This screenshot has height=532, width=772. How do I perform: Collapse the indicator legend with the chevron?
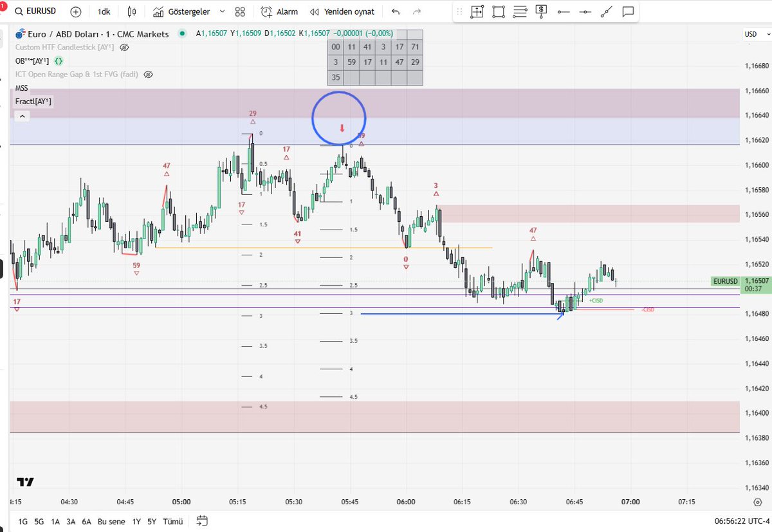click(21, 116)
